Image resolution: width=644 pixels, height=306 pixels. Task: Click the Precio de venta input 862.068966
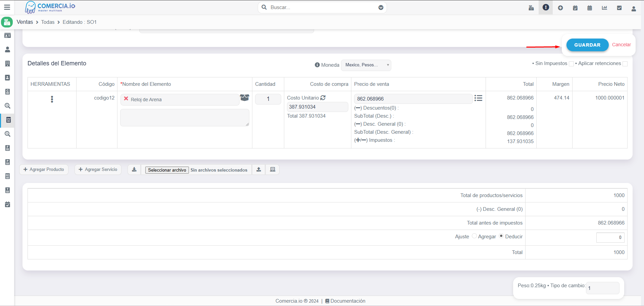tap(413, 99)
